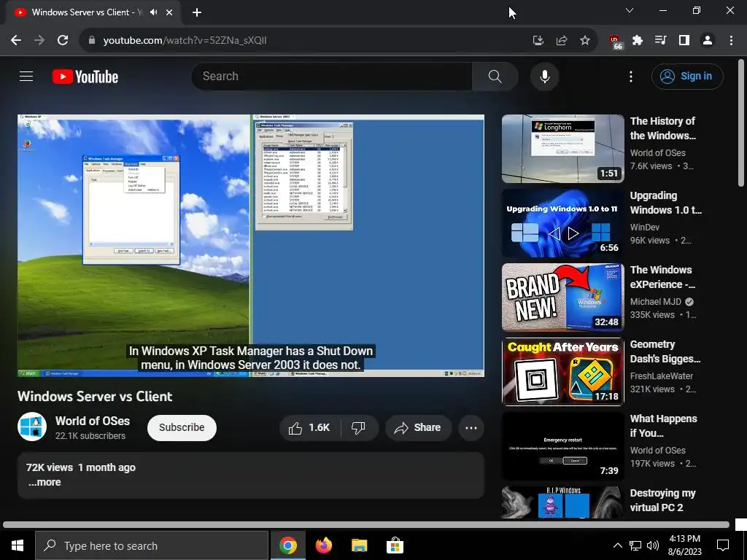This screenshot has height=560, width=747.
Task: Open World of OSes channel name link
Action: (93, 421)
